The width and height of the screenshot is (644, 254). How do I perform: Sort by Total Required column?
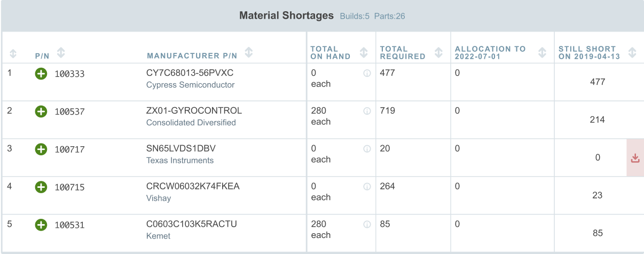438,52
